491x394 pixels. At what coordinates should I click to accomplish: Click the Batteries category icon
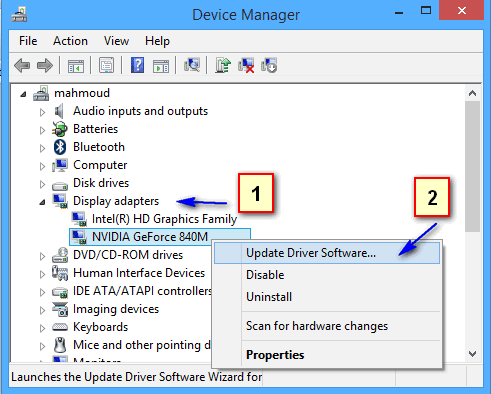pos(60,129)
